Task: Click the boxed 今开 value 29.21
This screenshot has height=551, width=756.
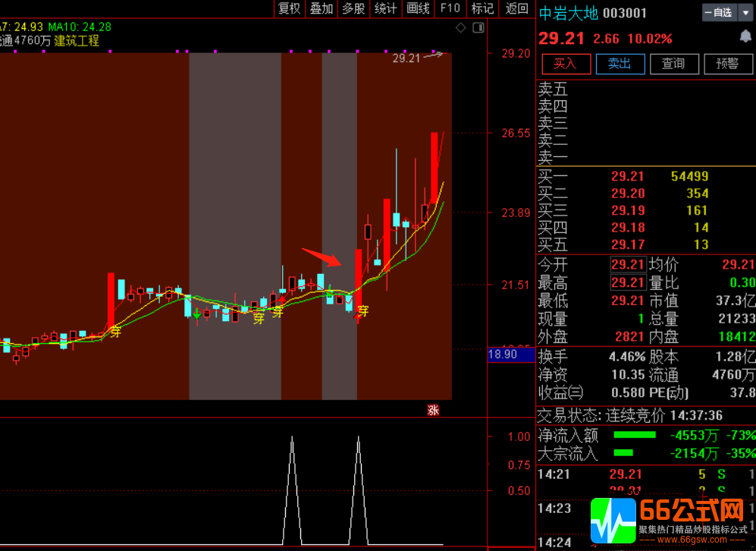Action: point(628,264)
